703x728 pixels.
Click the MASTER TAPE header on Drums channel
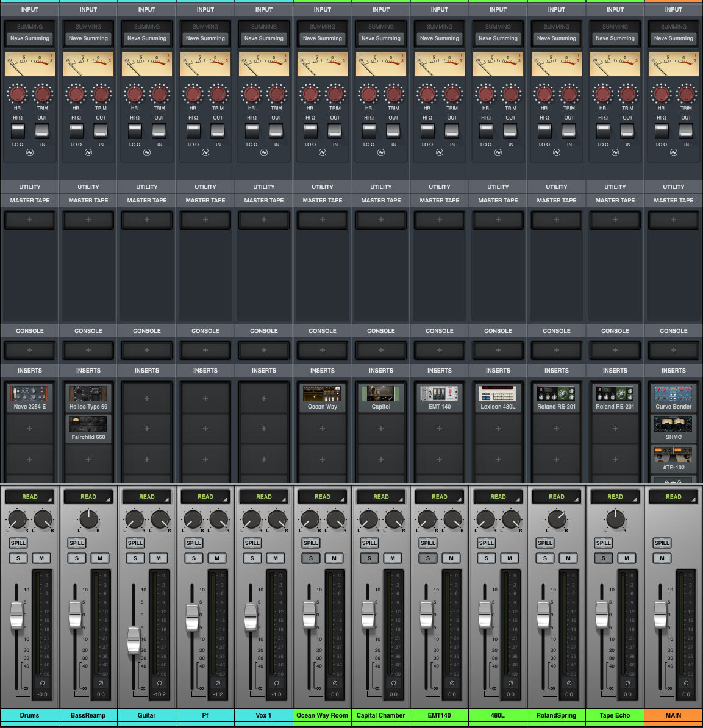click(x=29, y=200)
